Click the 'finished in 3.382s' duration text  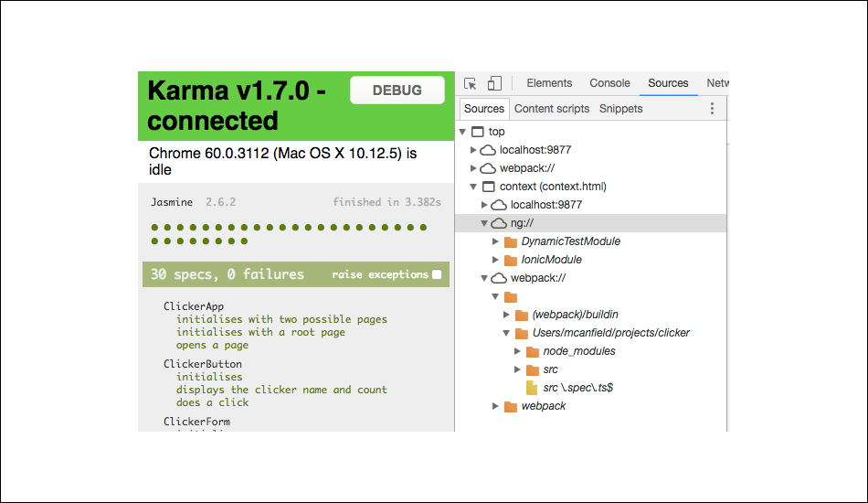tap(386, 202)
